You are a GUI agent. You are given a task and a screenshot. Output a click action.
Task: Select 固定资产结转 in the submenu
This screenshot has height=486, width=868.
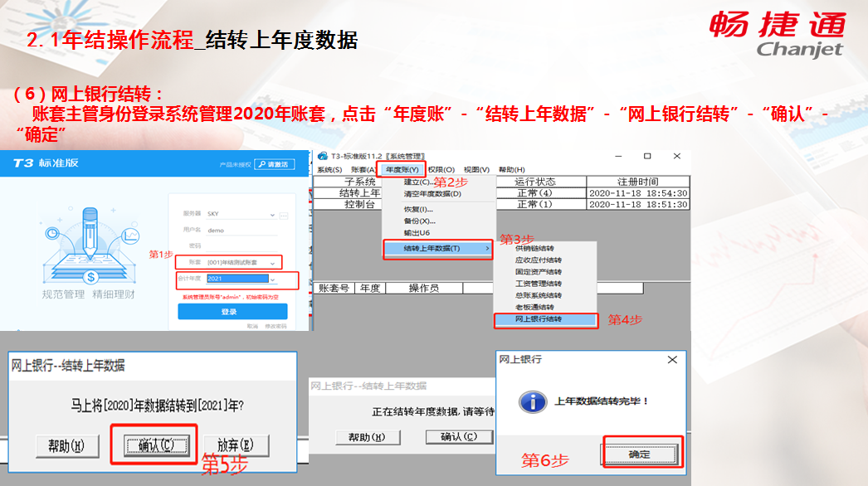pyautogui.click(x=538, y=272)
